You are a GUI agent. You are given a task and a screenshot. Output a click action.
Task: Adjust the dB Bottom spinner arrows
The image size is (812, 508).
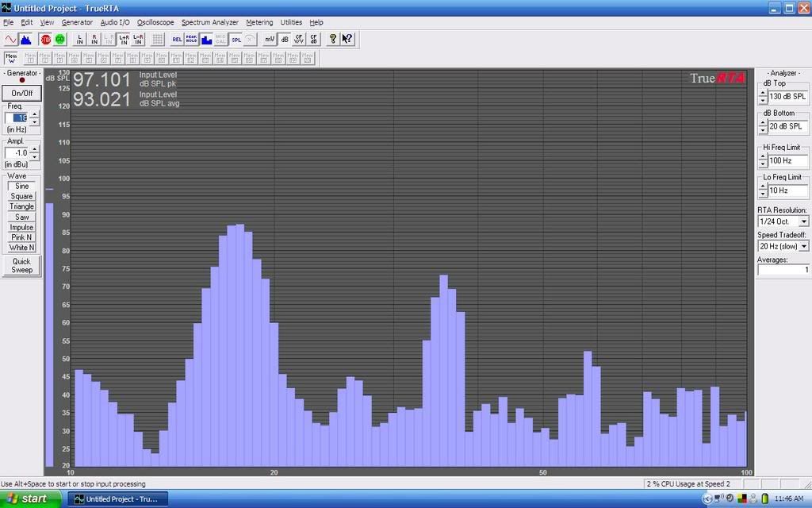pos(763,126)
